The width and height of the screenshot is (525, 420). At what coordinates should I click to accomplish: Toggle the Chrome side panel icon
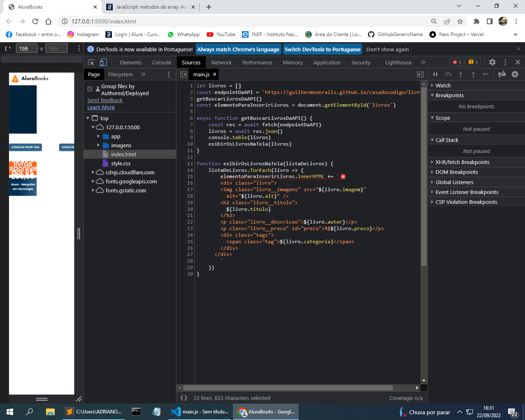tap(490, 21)
